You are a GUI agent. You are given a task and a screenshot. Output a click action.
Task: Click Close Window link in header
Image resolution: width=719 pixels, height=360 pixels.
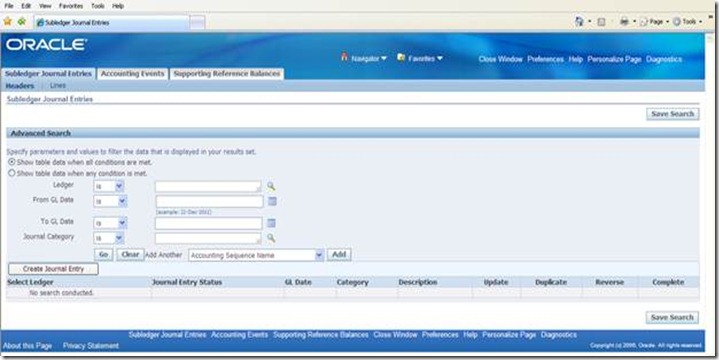[500, 59]
